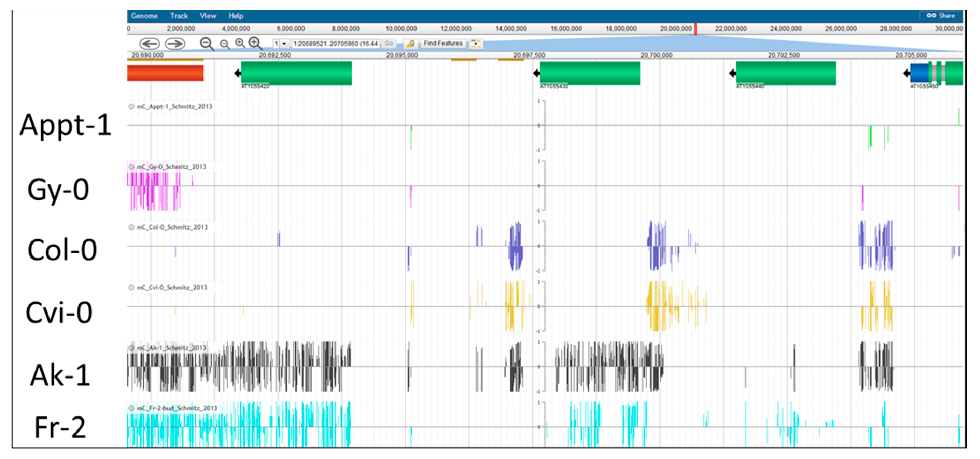Screen dimensions: 980x459
Task: Toggle the mC_Col-0_Schmitz_2013 track circle
Action: [131, 227]
